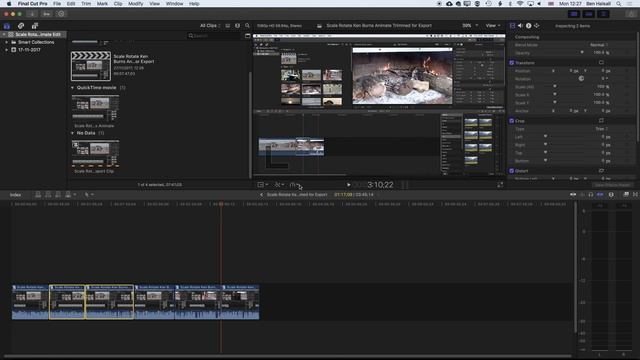The width and height of the screenshot is (640, 360).
Task: Show the Transitions browser button
Action: tap(635, 195)
